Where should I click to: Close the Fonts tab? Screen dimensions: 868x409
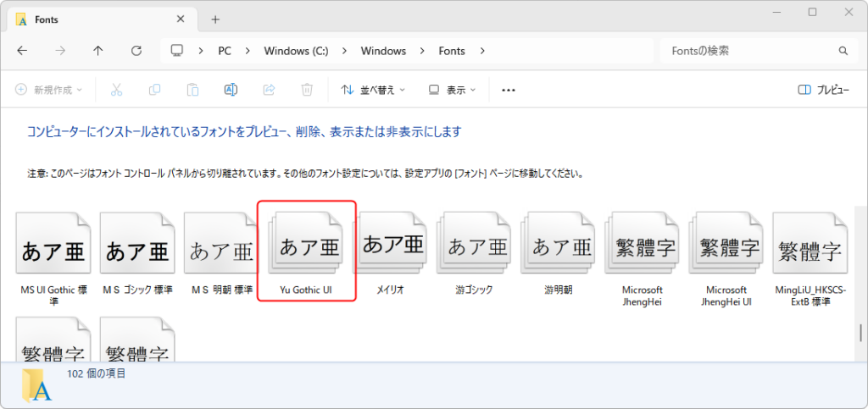click(181, 19)
